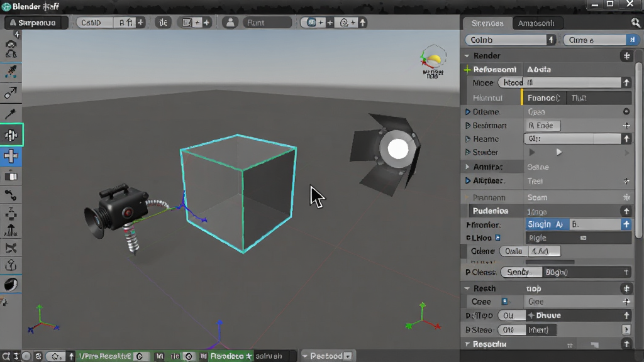
Task: Click the navigation gizmo in the viewport corner
Action: 433,62
